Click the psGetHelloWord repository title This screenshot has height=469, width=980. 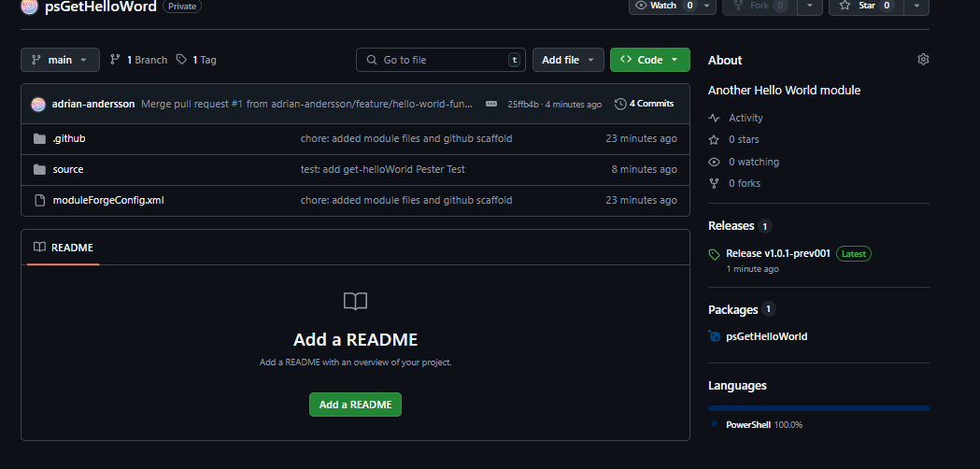click(101, 7)
